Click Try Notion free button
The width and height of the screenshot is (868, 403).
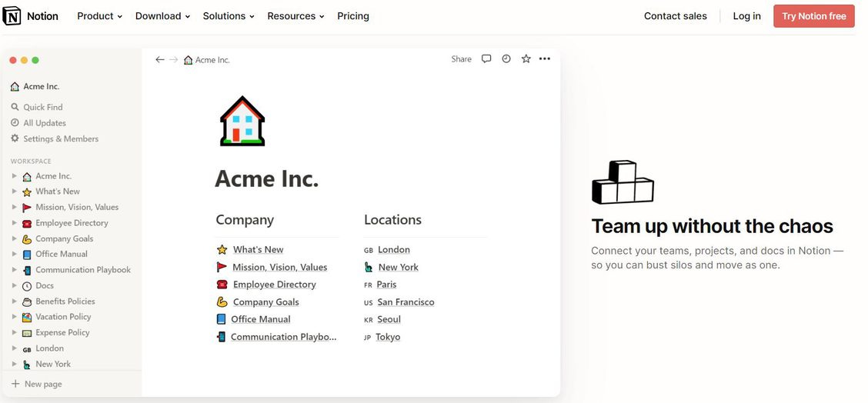(x=814, y=16)
